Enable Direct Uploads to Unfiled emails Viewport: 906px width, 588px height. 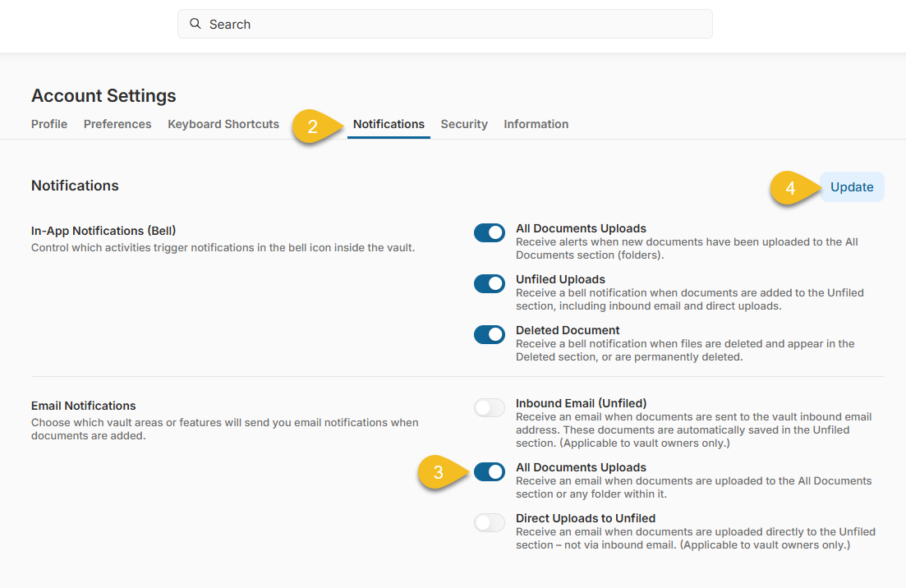pyautogui.click(x=490, y=522)
